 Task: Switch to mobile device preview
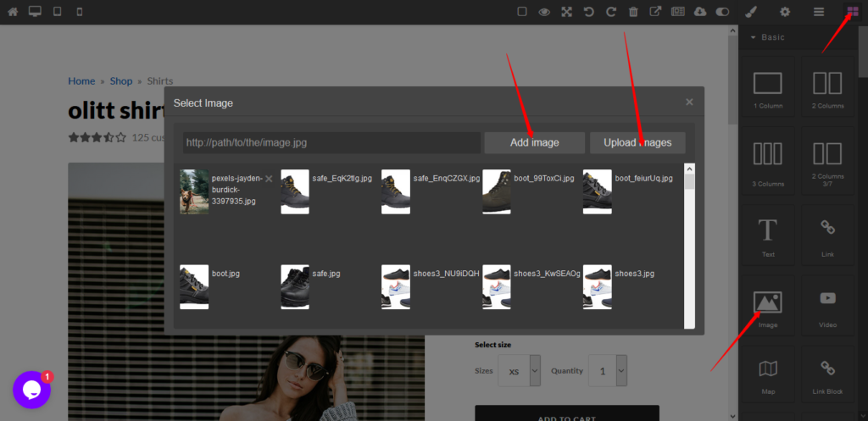point(80,12)
